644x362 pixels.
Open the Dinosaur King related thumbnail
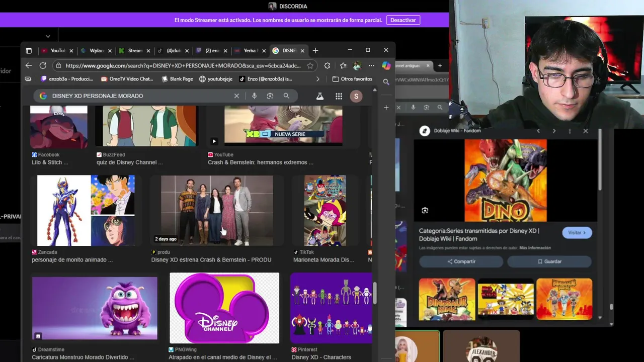(x=447, y=299)
